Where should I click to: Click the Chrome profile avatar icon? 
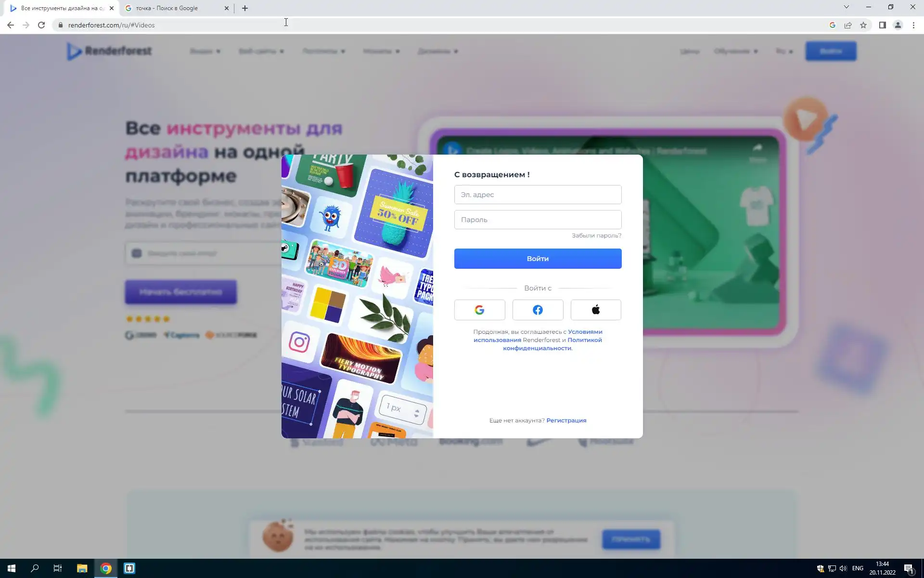click(x=898, y=25)
